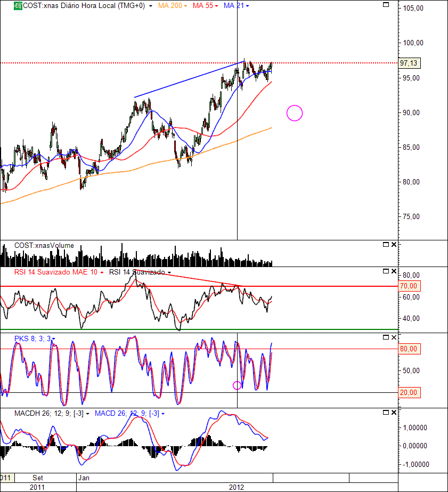Close the PKS 8; 3; 3 panel

coord(394,337)
